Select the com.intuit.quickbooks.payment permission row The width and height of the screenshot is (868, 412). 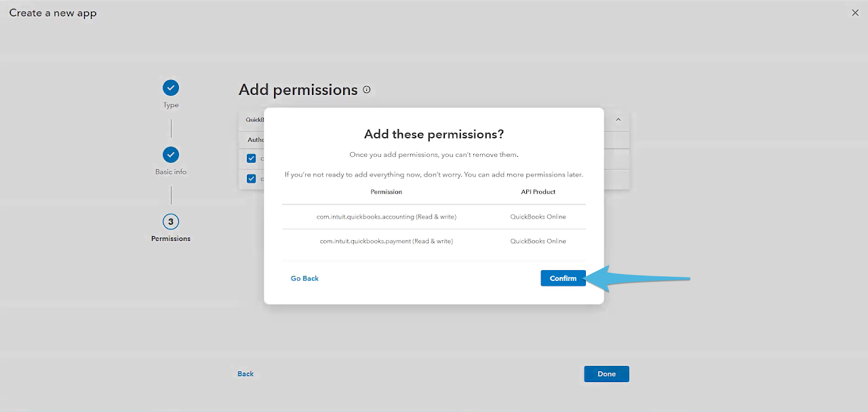(387, 241)
